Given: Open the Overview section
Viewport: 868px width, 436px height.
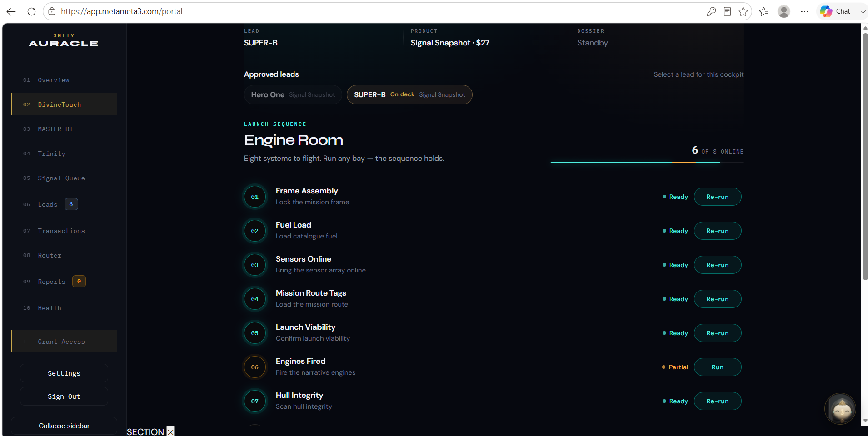Looking at the screenshot, I should (64, 80).
